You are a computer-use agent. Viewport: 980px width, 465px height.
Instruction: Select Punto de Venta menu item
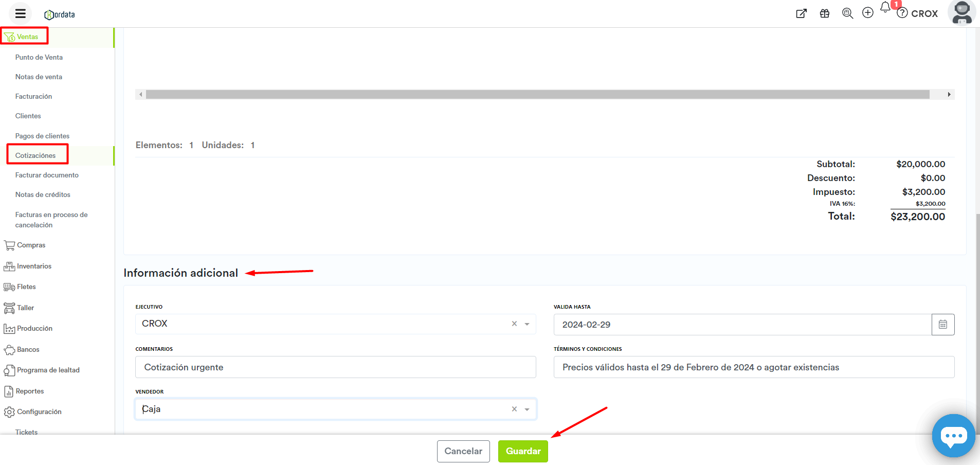[x=39, y=58]
